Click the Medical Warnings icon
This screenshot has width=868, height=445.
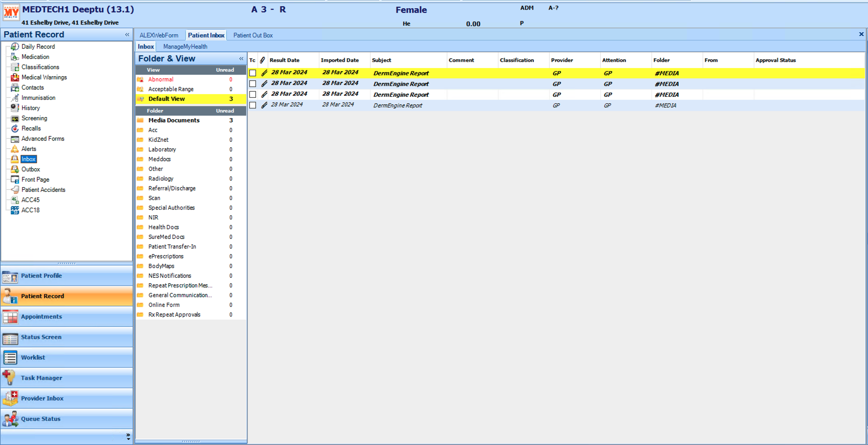click(15, 77)
